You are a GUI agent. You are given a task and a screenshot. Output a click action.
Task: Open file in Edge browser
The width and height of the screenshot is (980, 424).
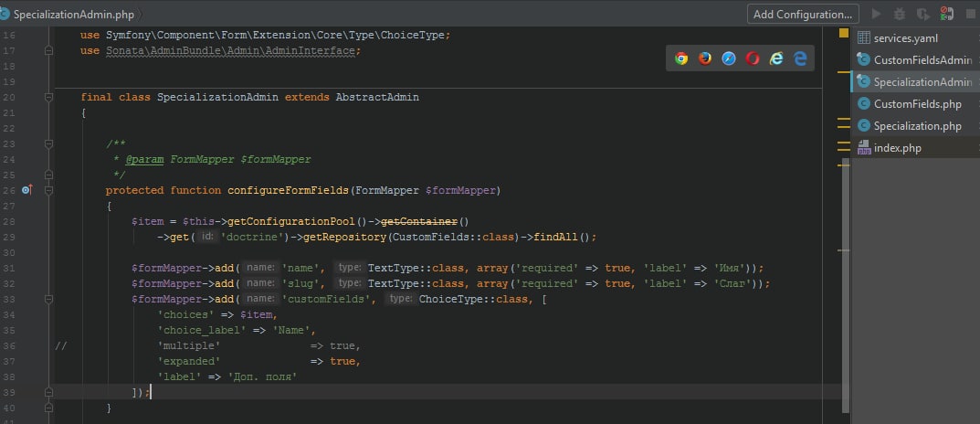click(x=800, y=58)
